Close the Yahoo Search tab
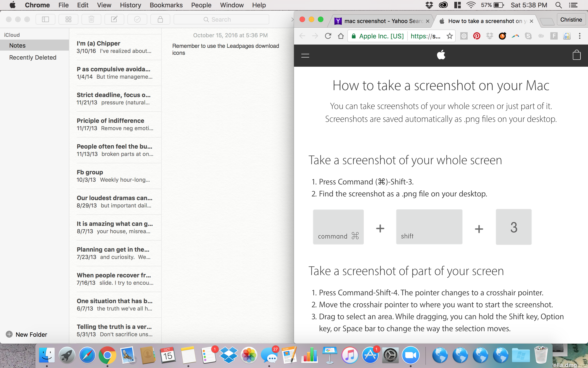Screen dimensions: 588x368 [428, 21]
